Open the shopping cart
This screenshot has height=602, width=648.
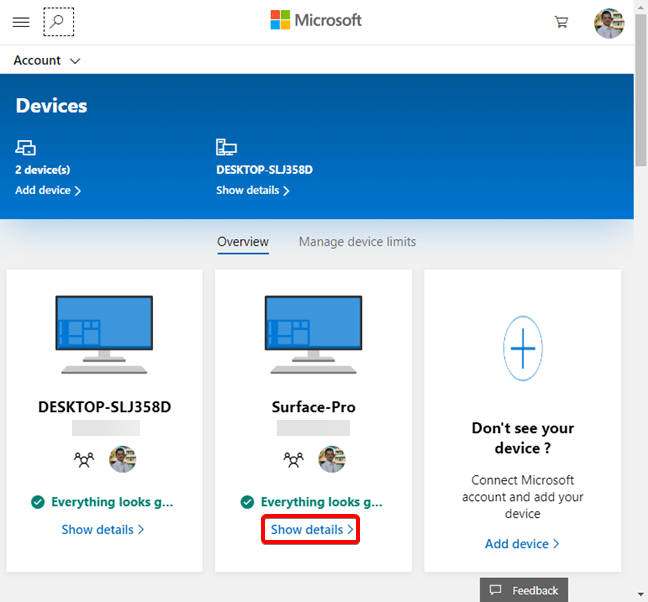coord(561,22)
